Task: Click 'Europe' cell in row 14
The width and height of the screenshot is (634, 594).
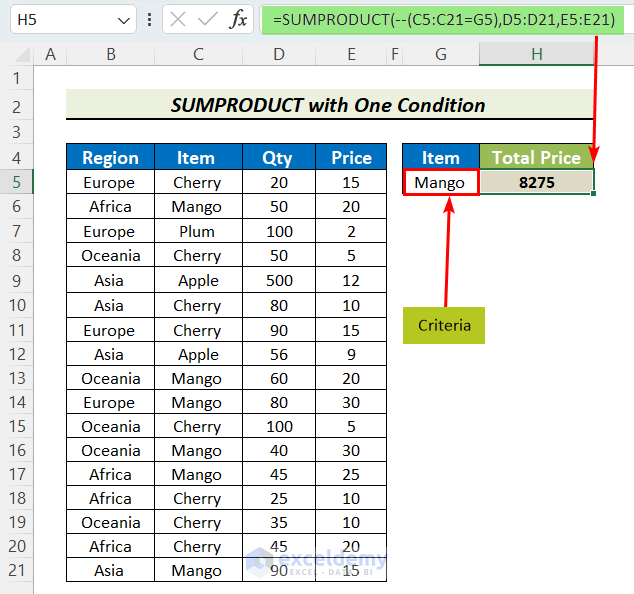Action: (x=110, y=402)
